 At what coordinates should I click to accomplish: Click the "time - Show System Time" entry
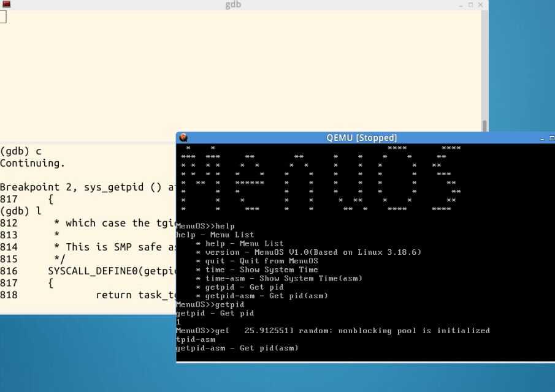257,269
